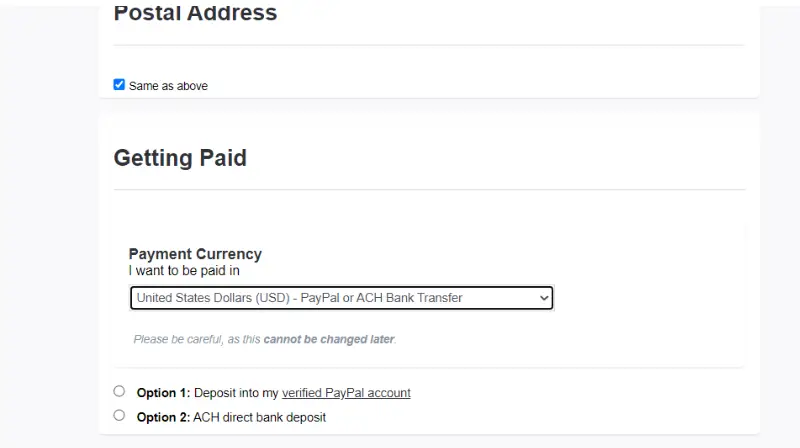Viewport: 800px width, 448px height.
Task: Click the "Payment Currency" field label
Action: point(195,254)
